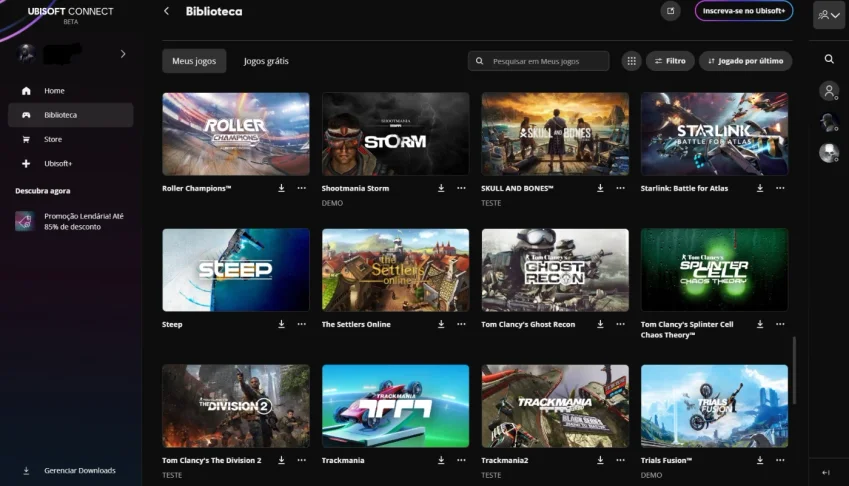
Task: Switch to the Jogos grátis tab
Action: [x=266, y=61]
